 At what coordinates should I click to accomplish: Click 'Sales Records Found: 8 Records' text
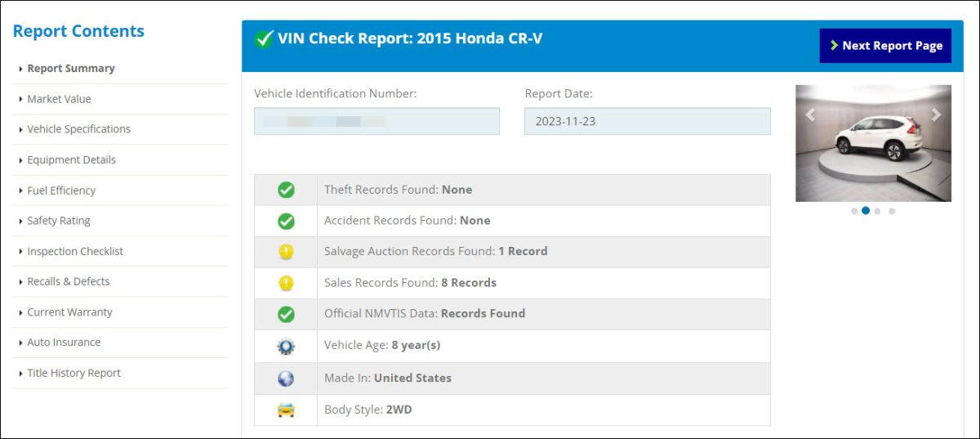click(410, 283)
